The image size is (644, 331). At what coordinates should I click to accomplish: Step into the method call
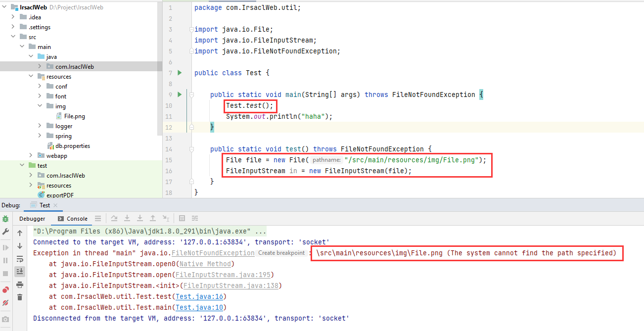128,218
